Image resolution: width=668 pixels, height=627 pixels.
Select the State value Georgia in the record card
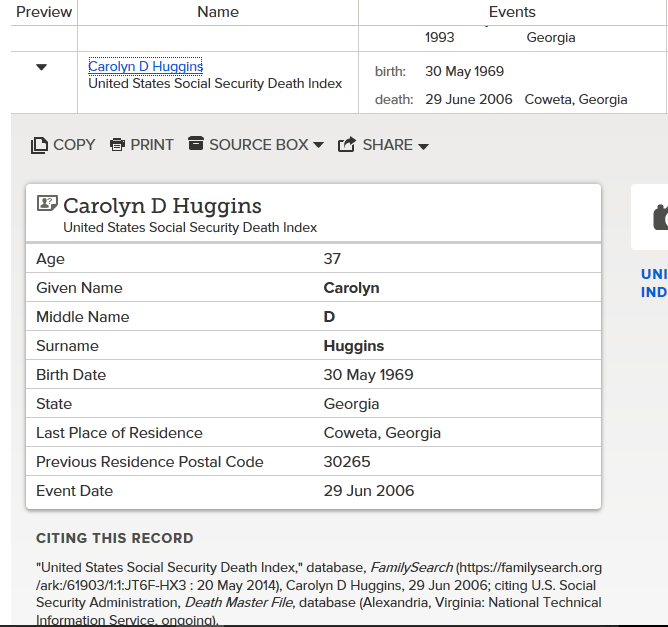click(351, 403)
